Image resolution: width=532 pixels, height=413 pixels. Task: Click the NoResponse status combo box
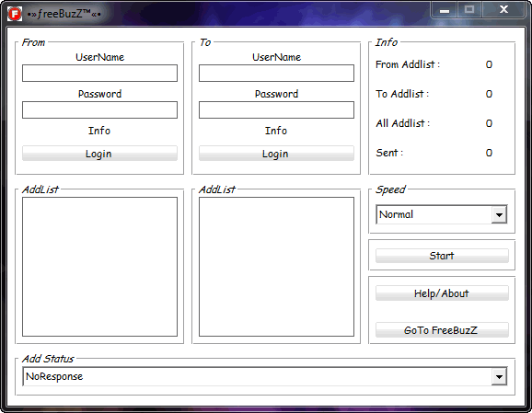pos(265,376)
